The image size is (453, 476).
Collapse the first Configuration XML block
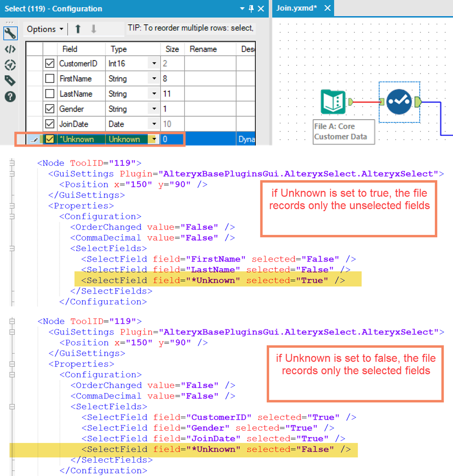pos(12,216)
